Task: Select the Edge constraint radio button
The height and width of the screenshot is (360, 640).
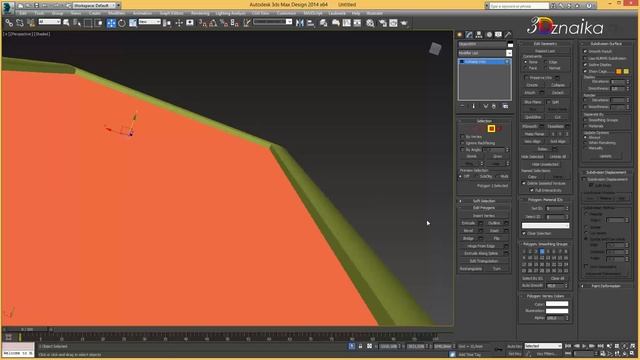Action: click(546, 62)
